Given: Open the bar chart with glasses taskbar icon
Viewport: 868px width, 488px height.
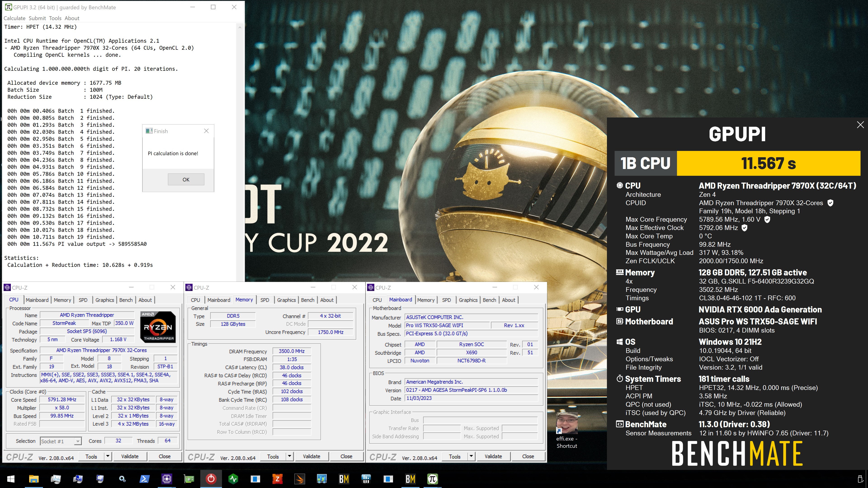Looking at the screenshot, I should [x=322, y=479].
